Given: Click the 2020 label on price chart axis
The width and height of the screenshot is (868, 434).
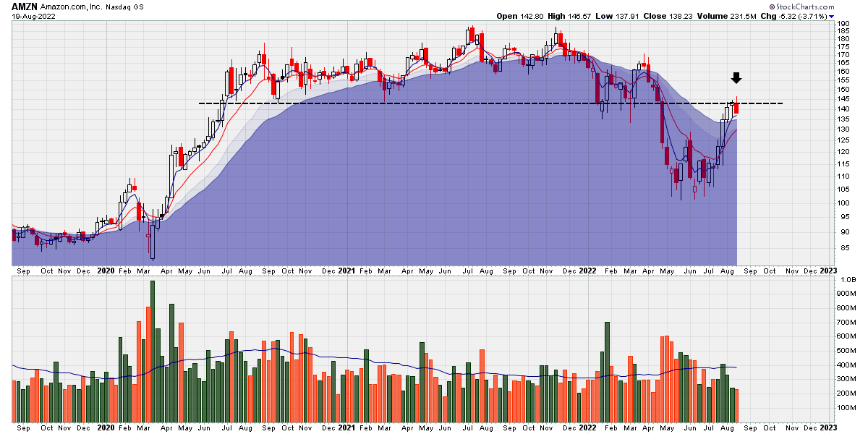Looking at the screenshot, I should (106, 271).
